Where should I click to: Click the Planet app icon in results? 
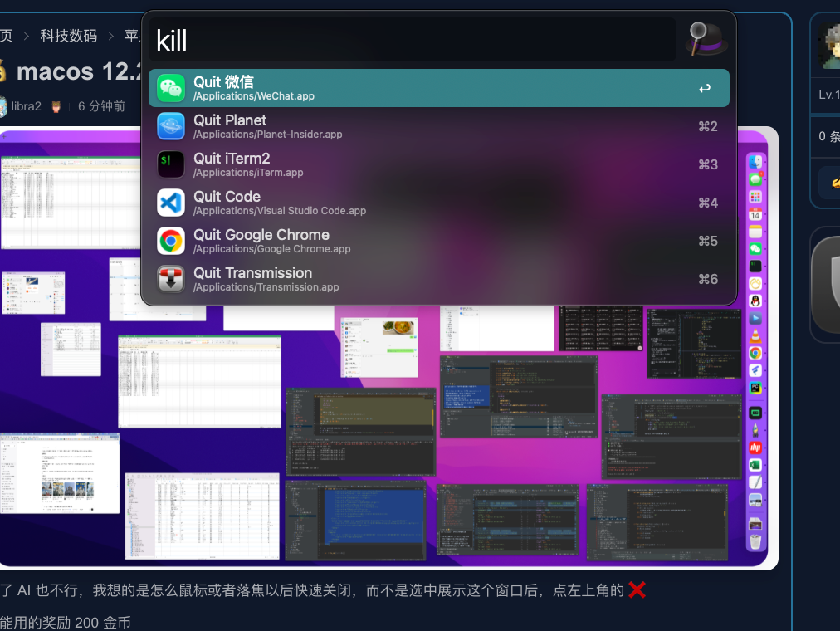171,126
